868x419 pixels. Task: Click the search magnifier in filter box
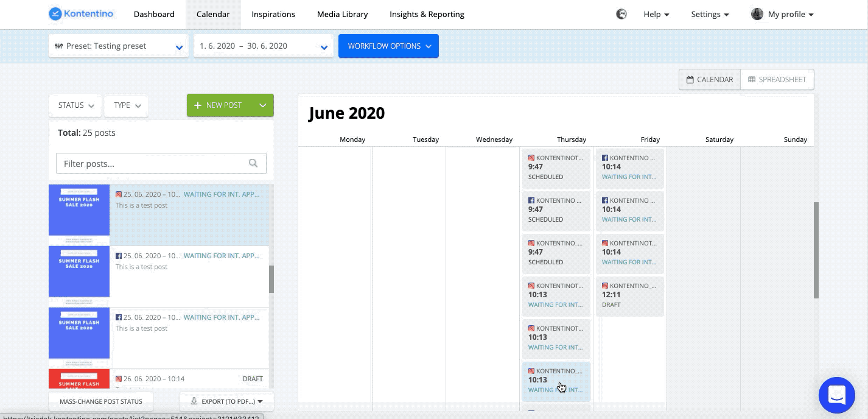pos(253,163)
